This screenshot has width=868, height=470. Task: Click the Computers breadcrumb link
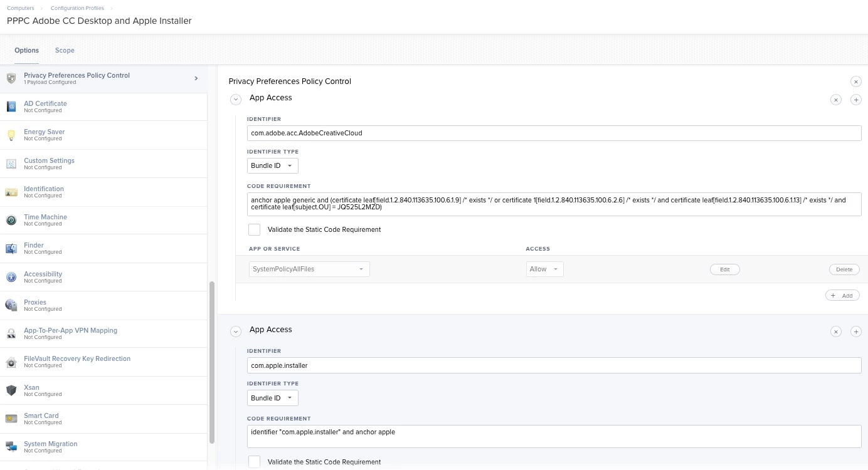(x=21, y=8)
